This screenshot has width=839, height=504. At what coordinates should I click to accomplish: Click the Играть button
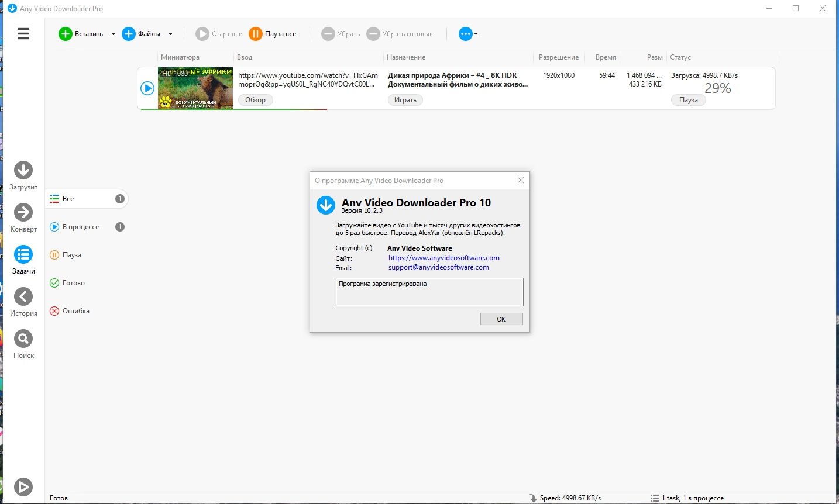[405, 100]
